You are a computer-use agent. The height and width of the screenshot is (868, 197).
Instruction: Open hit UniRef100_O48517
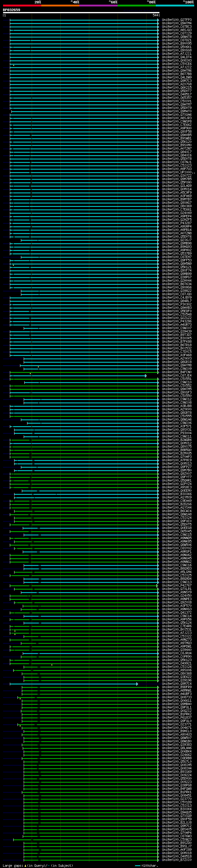point(177,94)
